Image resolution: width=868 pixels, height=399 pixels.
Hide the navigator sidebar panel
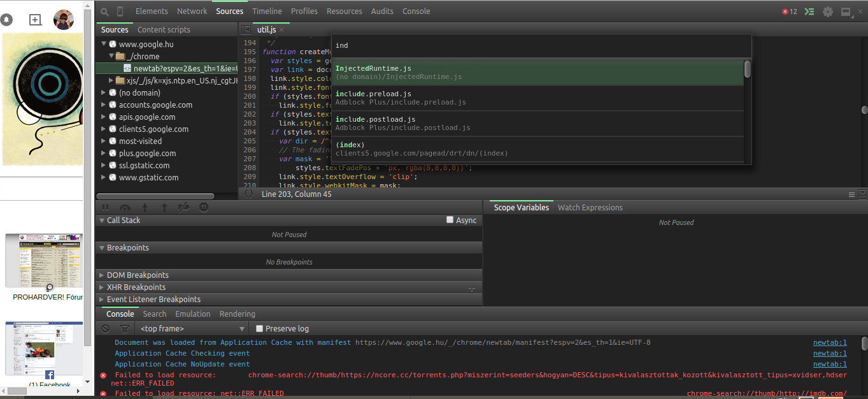pos(246,29)
